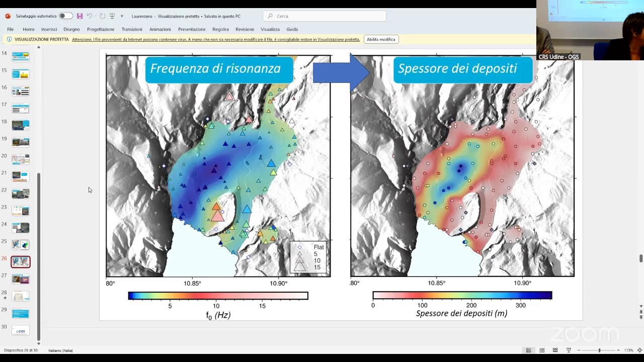The width and height of the screenshot is (644, 362).
Task: Click the Abilita modifica button
Action: coord(381,39)
